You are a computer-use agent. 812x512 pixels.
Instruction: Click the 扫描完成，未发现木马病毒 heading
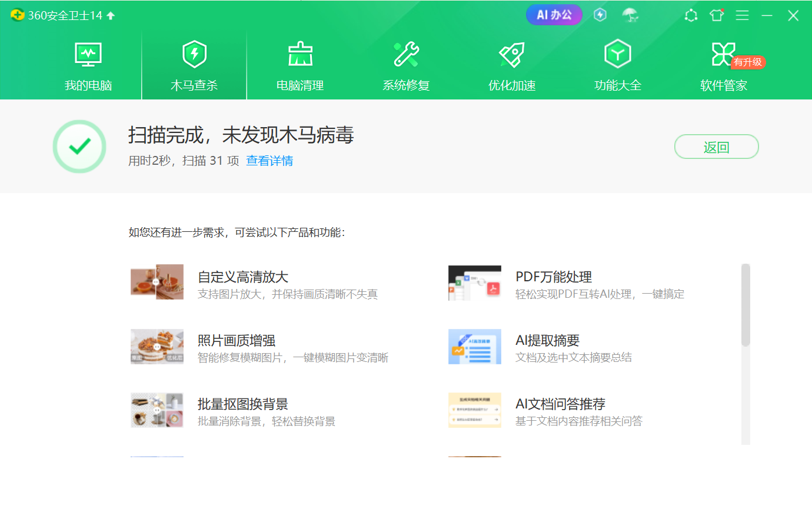point(241,135)
